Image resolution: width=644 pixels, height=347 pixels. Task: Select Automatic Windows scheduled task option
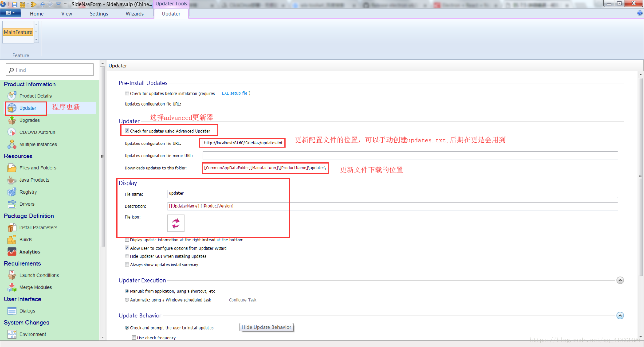point(127,300)
